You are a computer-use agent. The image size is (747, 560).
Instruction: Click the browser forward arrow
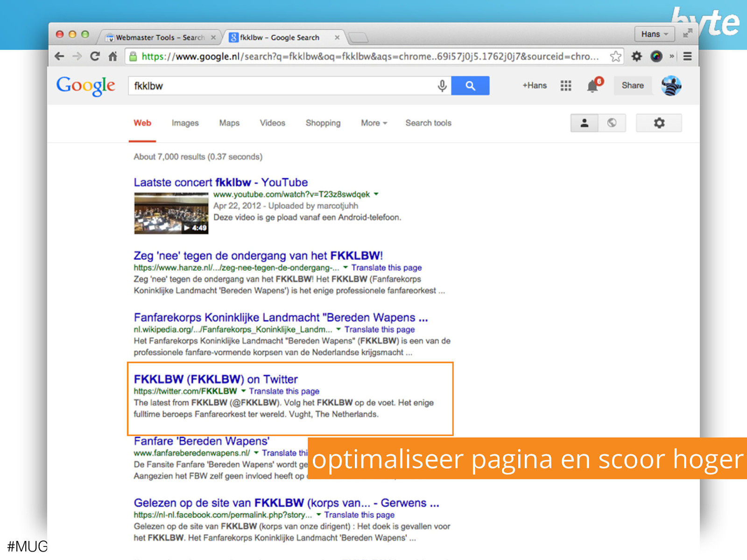[77, 56]
